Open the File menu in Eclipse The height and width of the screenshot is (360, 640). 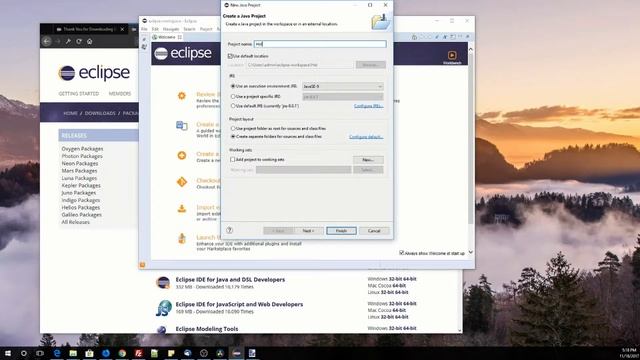tap(144, 29)
